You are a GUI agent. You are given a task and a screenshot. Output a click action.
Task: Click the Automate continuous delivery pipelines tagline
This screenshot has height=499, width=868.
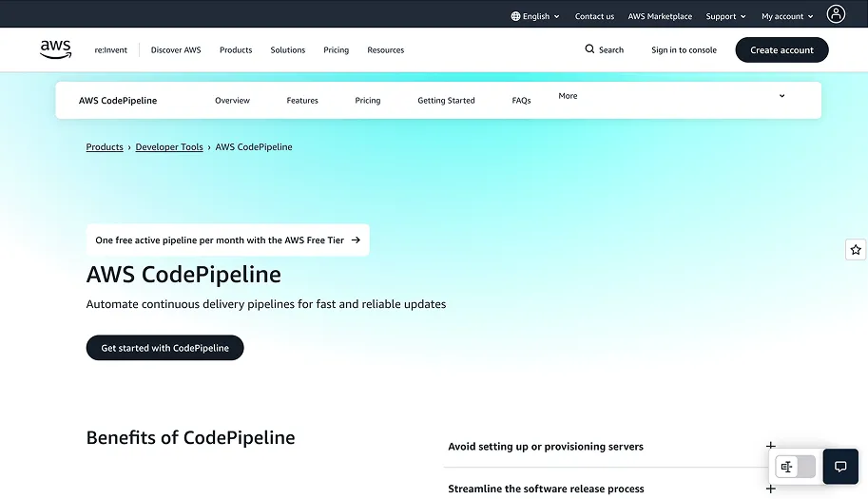[265, 304]
